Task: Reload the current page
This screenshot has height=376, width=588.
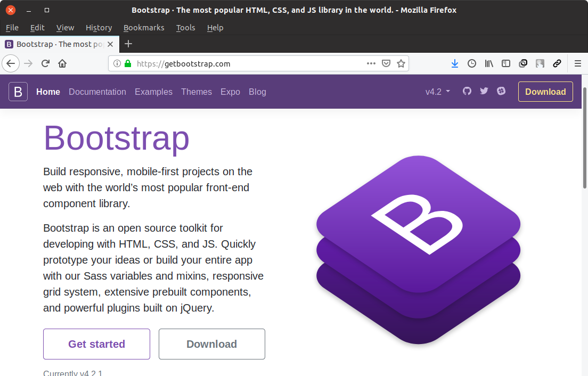Action: [x=45, y=63]
